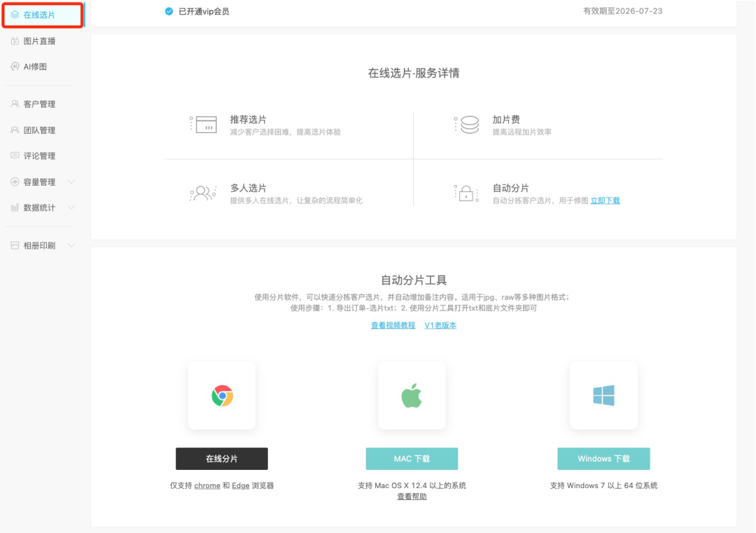Click the underlined Edge link

tap(241, 485)
